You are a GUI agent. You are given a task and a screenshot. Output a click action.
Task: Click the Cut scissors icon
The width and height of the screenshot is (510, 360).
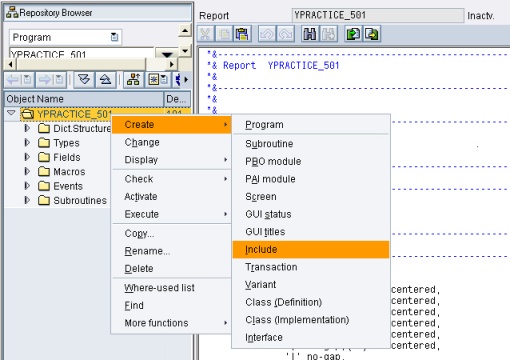click(x=206, y=34)
